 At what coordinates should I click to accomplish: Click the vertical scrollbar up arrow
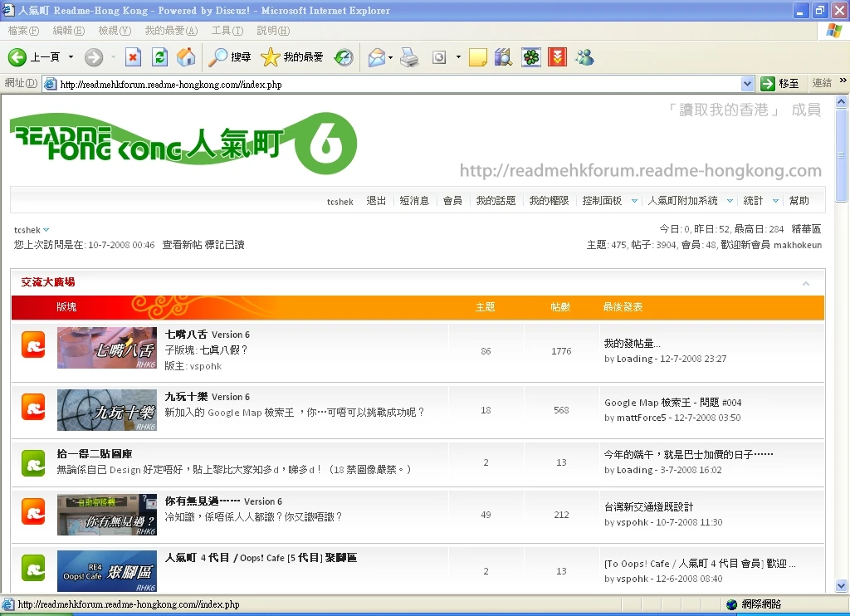tap(842, 101)
